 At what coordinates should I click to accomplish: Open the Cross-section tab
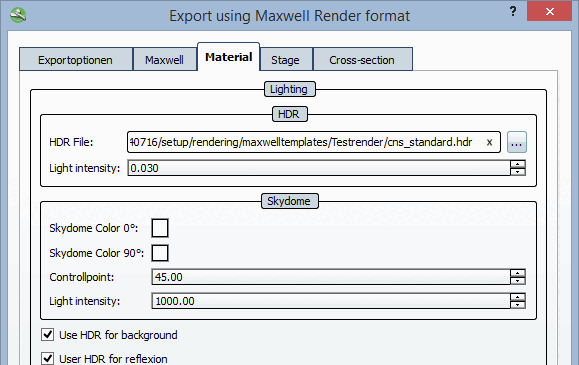[362, 59]
